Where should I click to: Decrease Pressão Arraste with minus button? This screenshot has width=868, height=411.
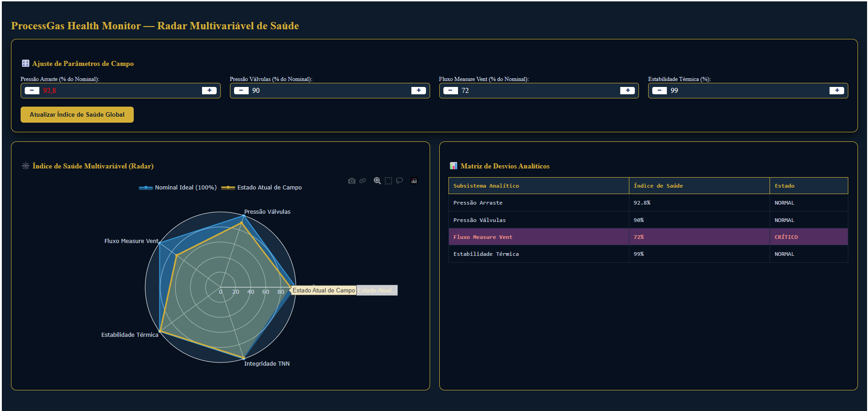[32, 91]
